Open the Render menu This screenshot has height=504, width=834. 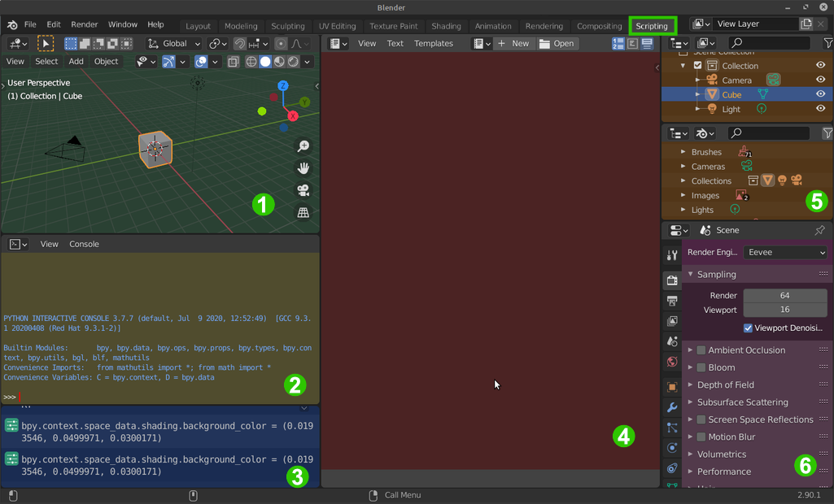click(84, 24)
